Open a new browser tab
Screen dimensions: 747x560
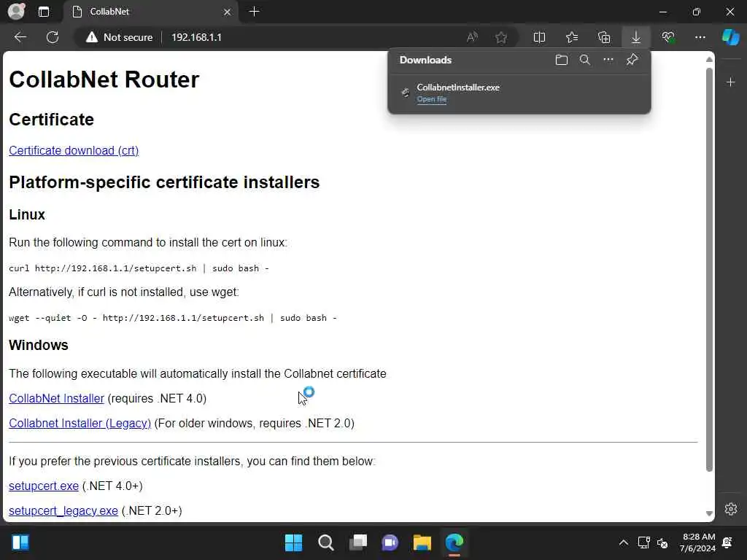[255, 12]
